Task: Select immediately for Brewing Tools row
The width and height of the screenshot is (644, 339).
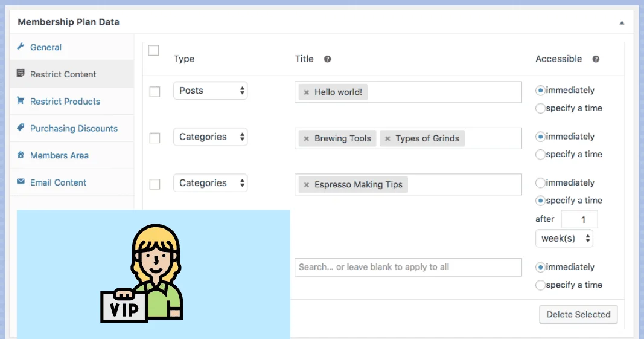Action: [x=541, y=137]
